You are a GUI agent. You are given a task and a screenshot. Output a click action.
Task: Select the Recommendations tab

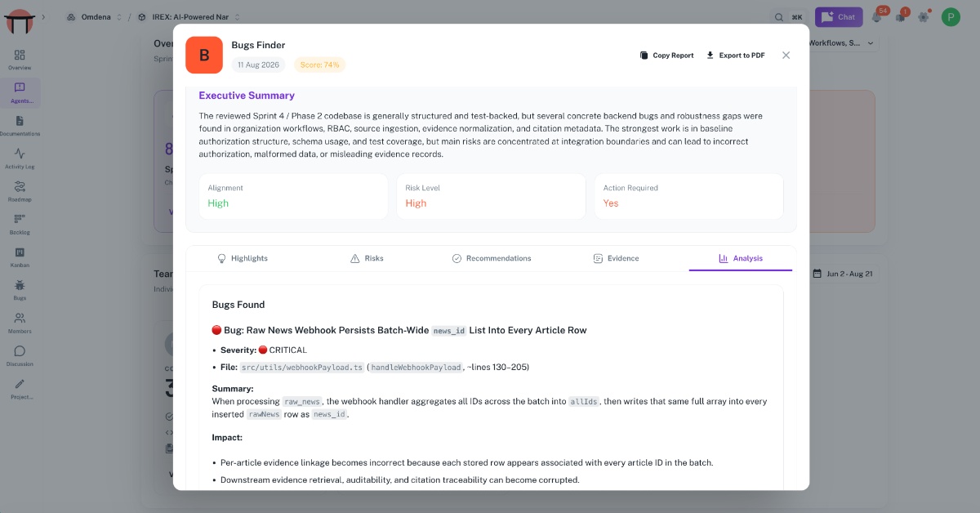click(492, 258)
